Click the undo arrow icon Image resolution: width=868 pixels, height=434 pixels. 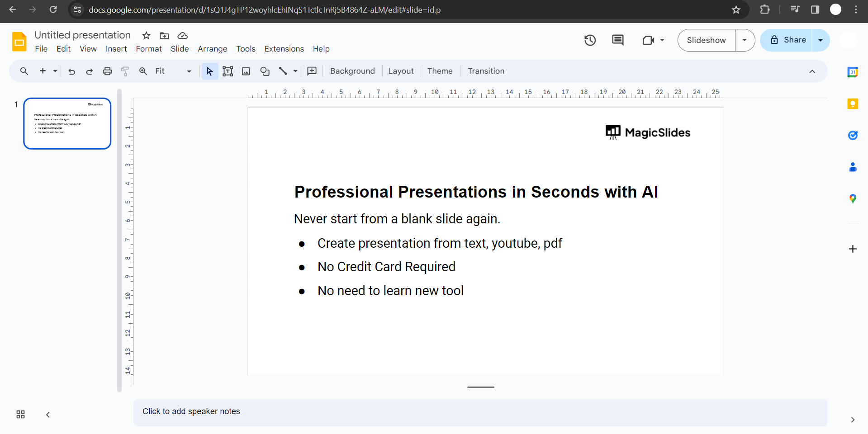click(x=71, y=71)
